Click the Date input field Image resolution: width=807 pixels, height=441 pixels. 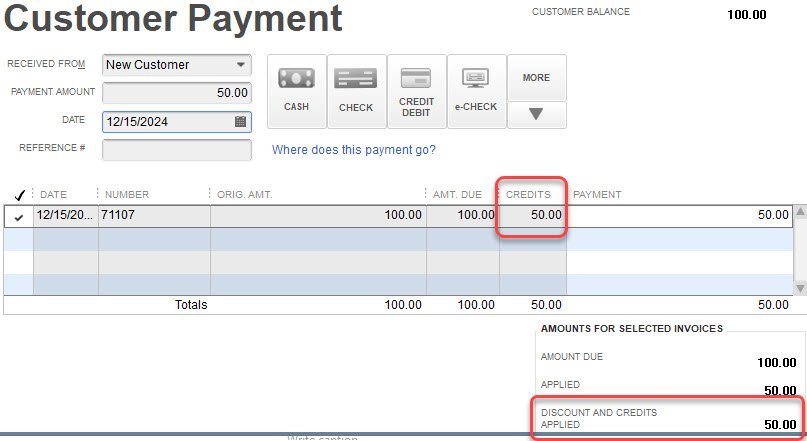166,121
